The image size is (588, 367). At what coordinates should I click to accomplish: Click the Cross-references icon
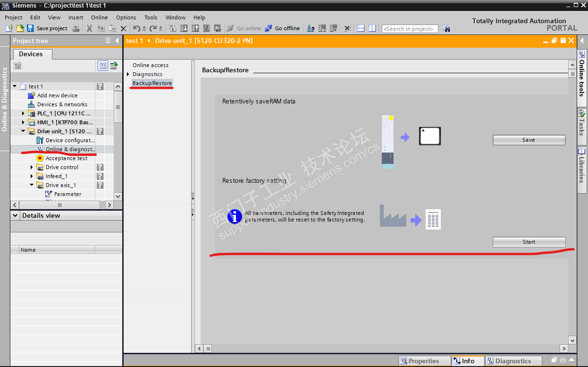(x=347, y=28)
